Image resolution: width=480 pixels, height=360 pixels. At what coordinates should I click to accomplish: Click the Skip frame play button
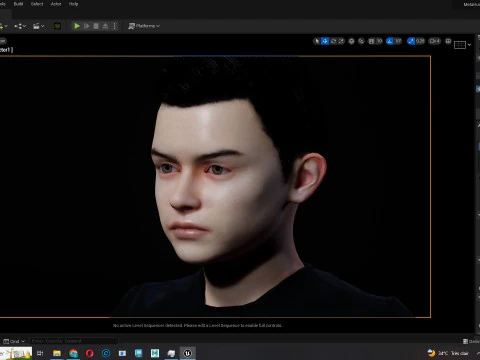coord(87,26)
